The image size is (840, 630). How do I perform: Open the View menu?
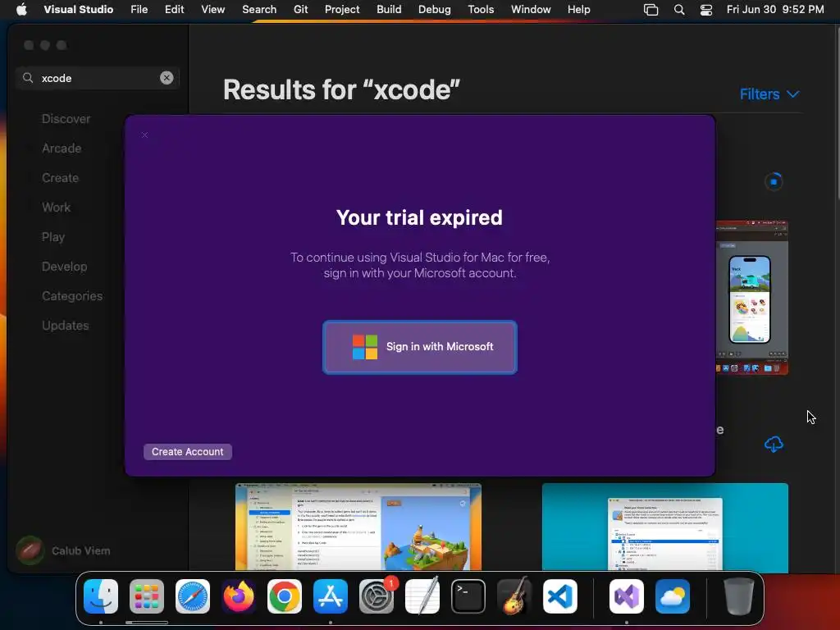pyautogui.click(x=212, y=9)
